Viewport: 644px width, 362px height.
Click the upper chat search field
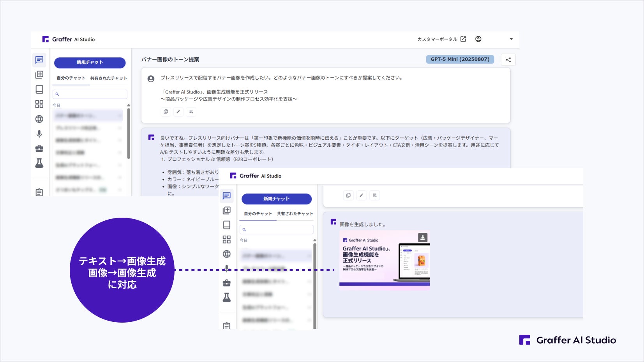click(x=90, y=94)
